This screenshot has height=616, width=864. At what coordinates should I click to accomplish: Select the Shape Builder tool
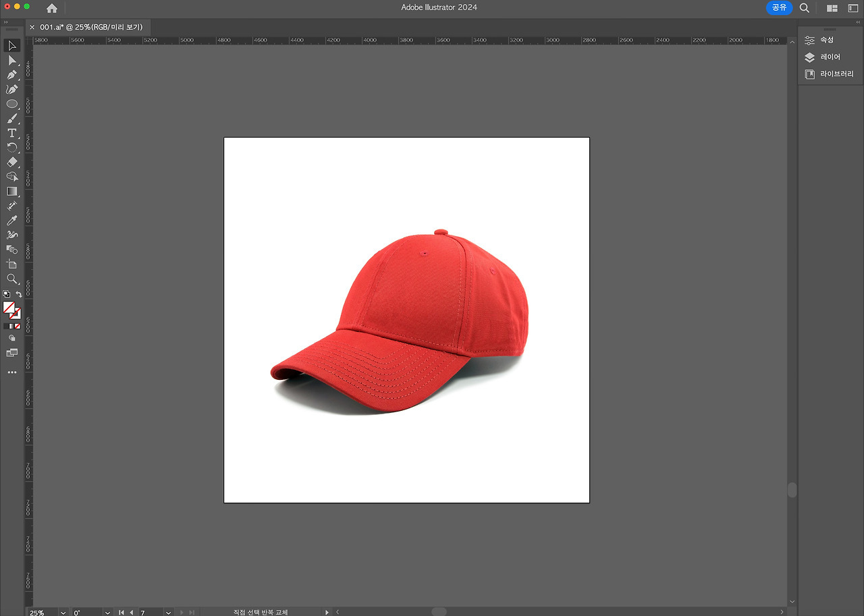click(12, 177)
